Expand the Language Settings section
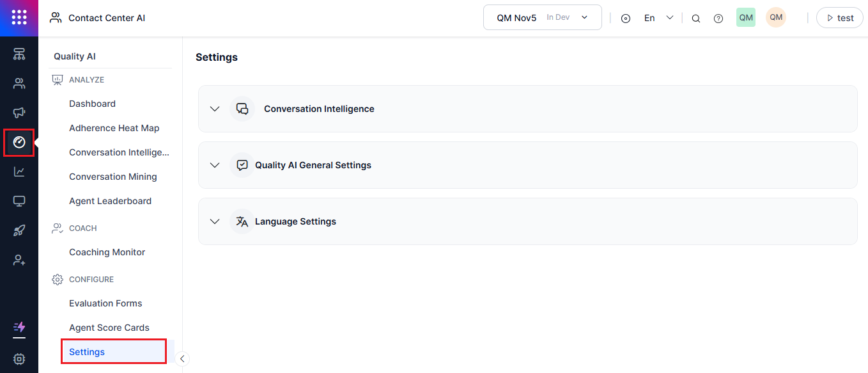868x373 pixels. (527, 221)
